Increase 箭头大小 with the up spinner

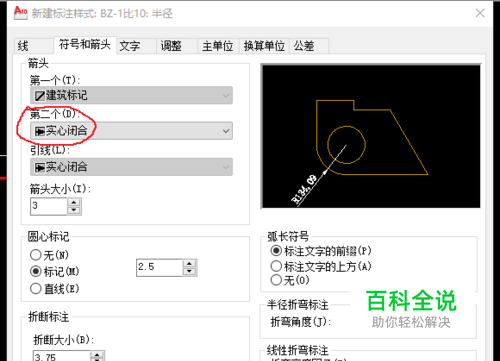74,202
